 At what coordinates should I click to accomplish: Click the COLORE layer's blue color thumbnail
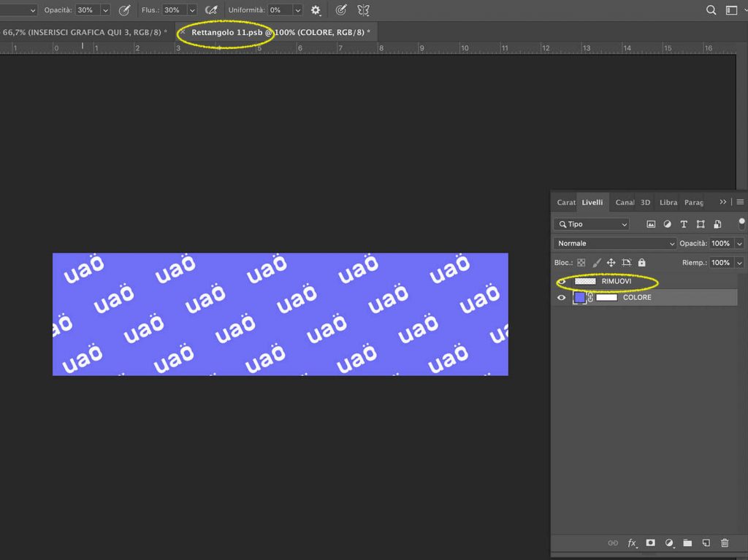(x=580, y=298)
